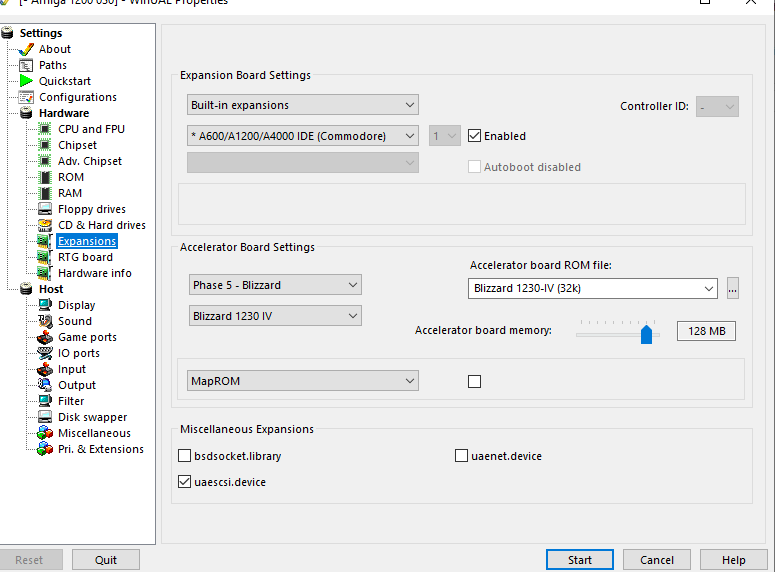The width and height of the screenshot is (775, 572).
Task: Open the Blizzard 1230 IV model dropdown
Action: tap(275, 316)
